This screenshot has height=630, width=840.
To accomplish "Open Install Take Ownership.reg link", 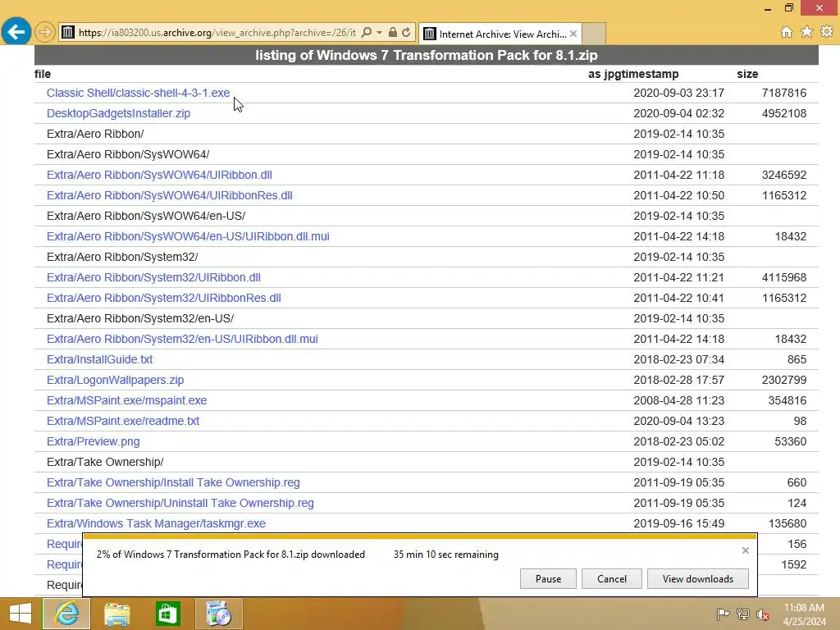I will (173, 482).
